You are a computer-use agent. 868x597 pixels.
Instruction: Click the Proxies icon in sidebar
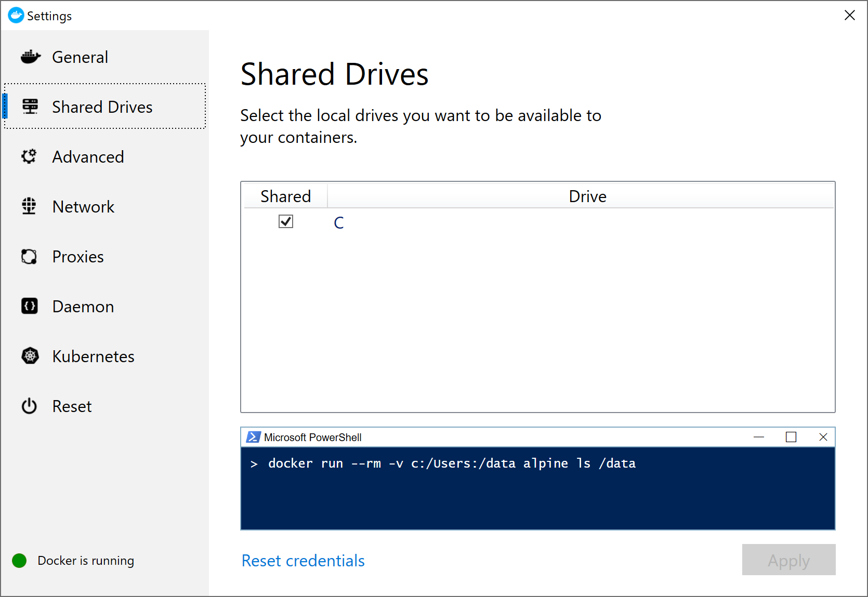[x=29, y=256]
